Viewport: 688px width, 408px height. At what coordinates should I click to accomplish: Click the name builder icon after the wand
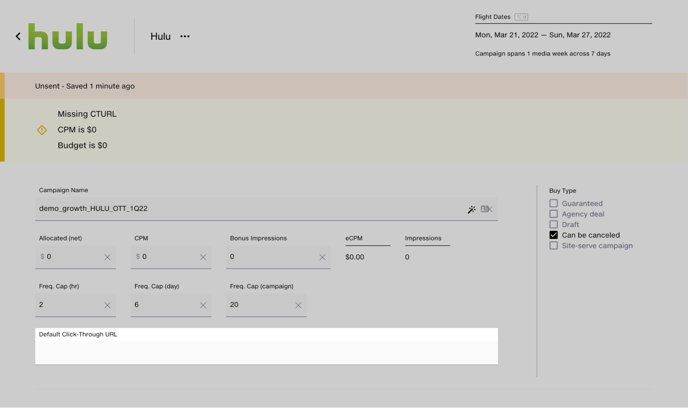click(x=487, y=209)
